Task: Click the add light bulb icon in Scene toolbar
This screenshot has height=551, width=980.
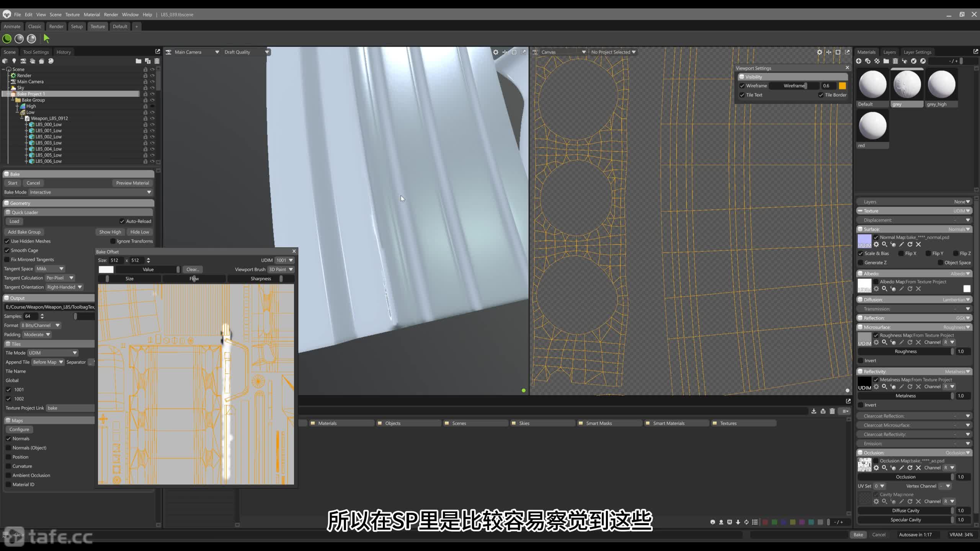Action: 14,61
